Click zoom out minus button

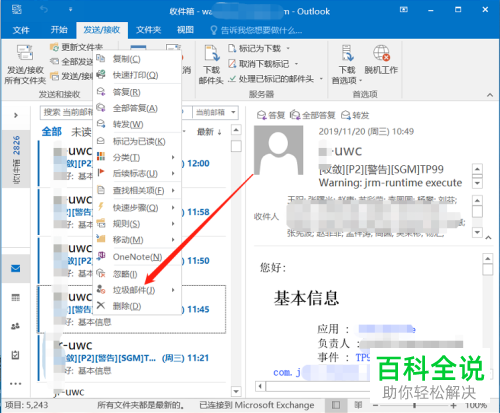pyautogui.click(x=376, y=406)
